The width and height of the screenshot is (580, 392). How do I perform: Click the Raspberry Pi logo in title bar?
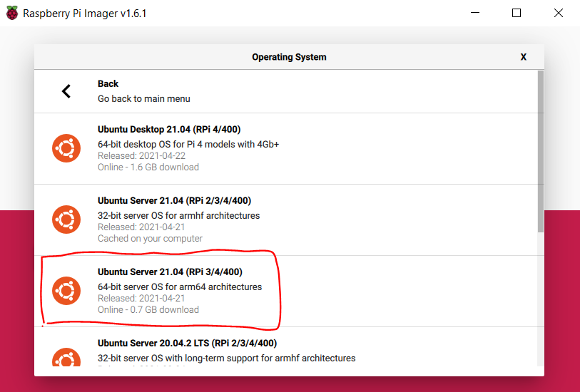(x=12, y=13)
